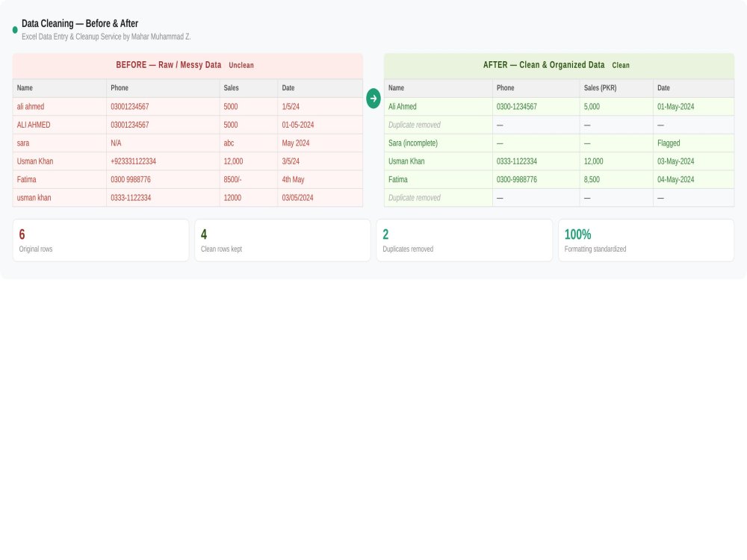Viewport: 747px width, 560px height.
Task: Click the '2 Duplicates removed' stat card
Action: click(x=465, y=240)
